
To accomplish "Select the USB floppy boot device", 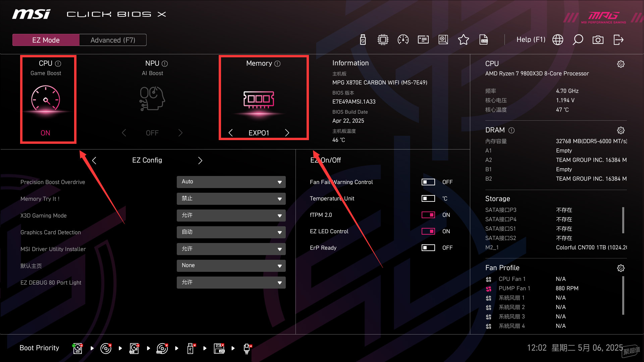I will pos(219,348).
